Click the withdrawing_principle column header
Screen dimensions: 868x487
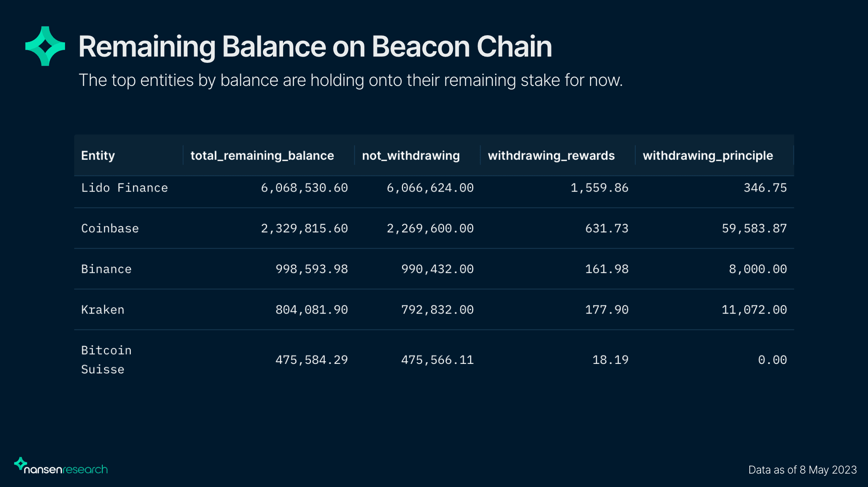coord(707,155)
